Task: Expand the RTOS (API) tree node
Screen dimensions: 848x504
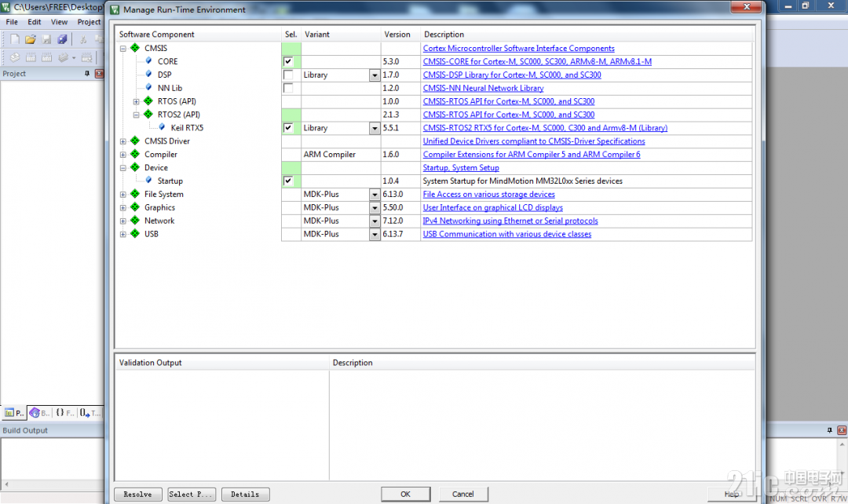Action: point(137,102)
